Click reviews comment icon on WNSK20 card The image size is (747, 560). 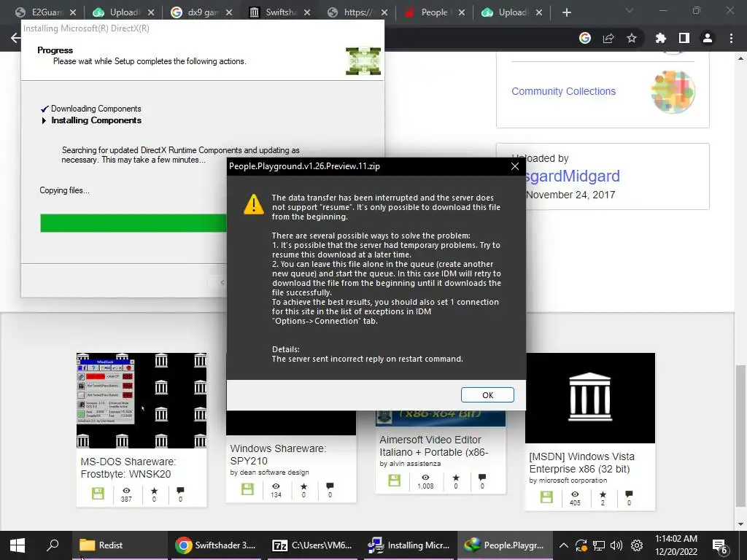tap(180, 491)
